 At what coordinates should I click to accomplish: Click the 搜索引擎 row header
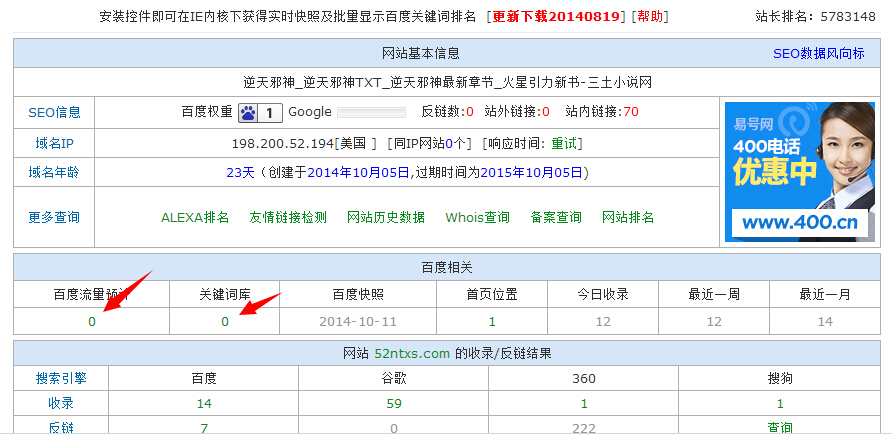[x=61, y=378]
